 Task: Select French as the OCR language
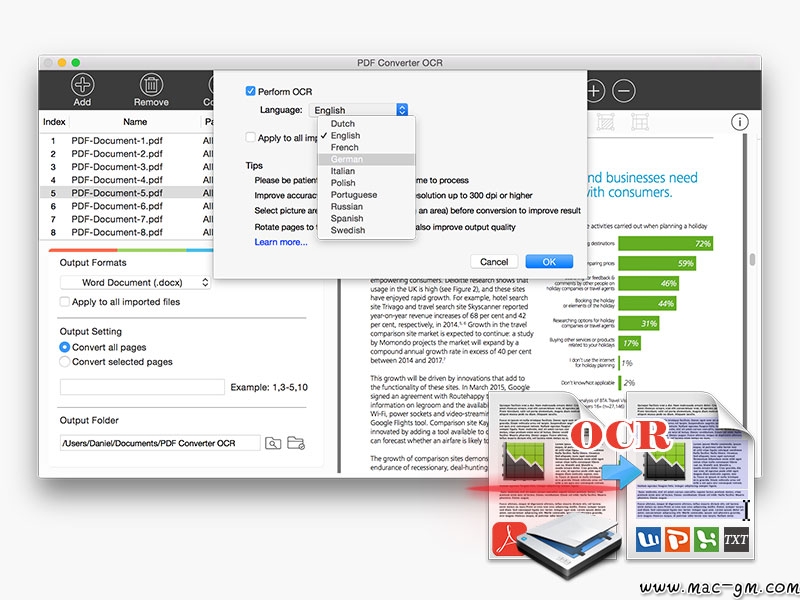(366, 147)
